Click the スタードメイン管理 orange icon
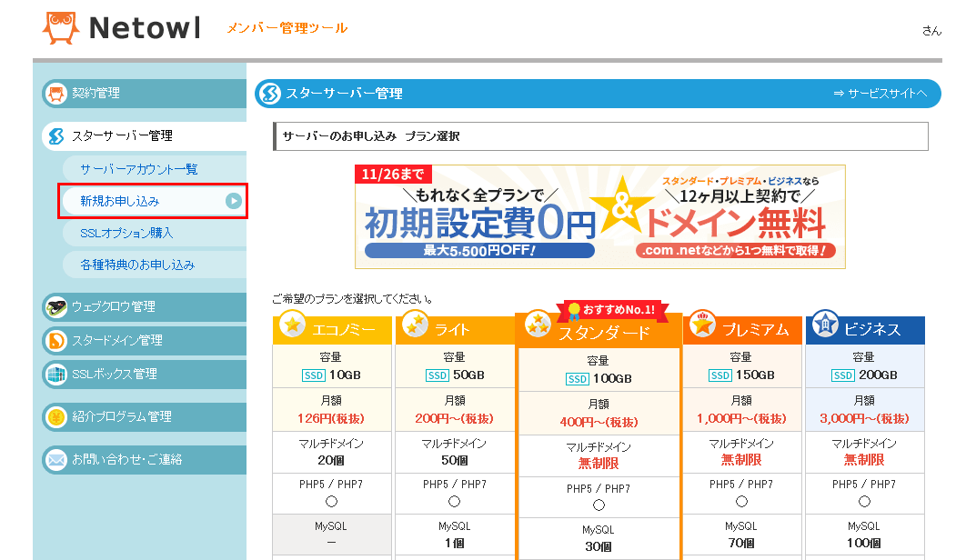The width and height of the screenshot is (976, 560). coord(56,341)
